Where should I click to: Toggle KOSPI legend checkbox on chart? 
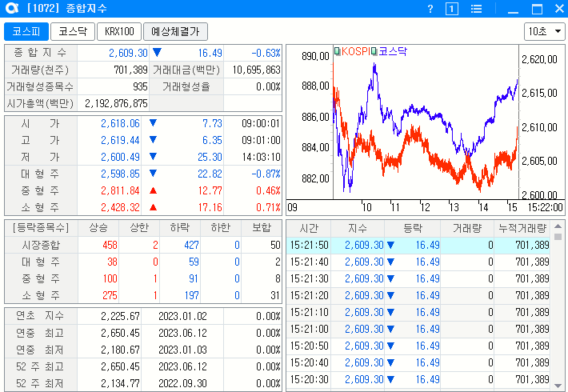click(338, 51)
